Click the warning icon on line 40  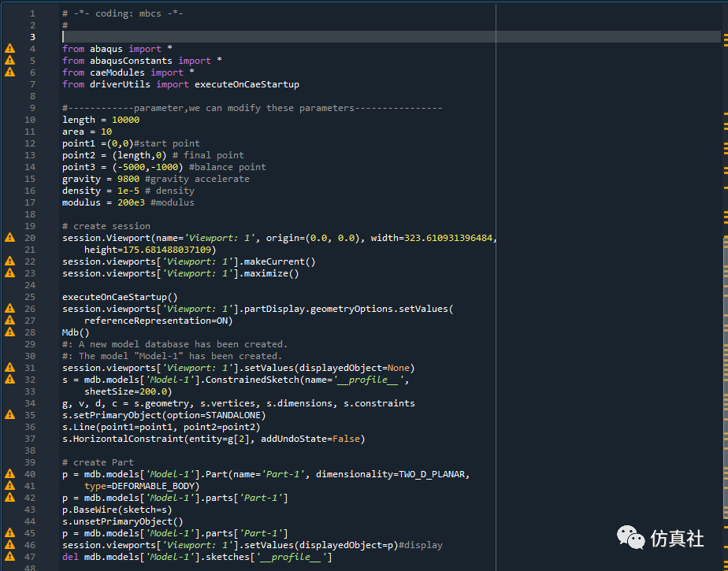click(9, 474)
